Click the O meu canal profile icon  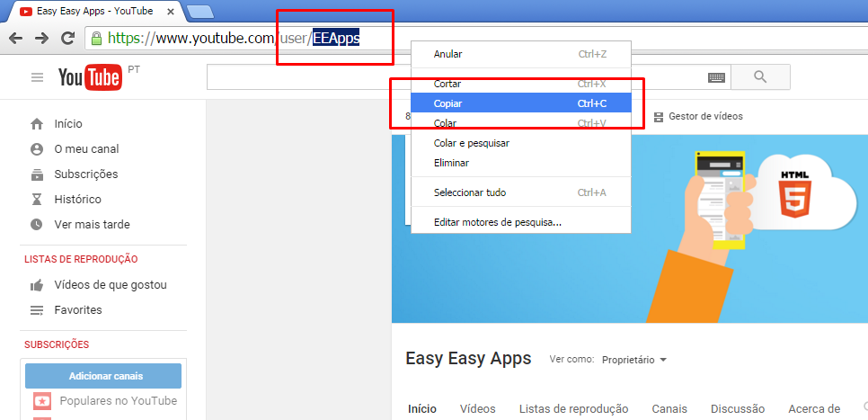point(37,149)
